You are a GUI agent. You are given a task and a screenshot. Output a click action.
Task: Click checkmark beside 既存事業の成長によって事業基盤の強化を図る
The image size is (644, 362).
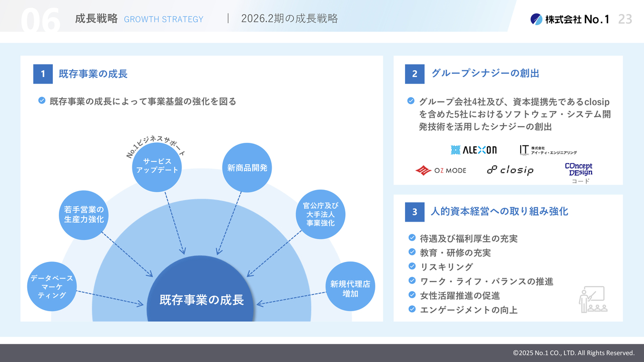tap(42, 101)
